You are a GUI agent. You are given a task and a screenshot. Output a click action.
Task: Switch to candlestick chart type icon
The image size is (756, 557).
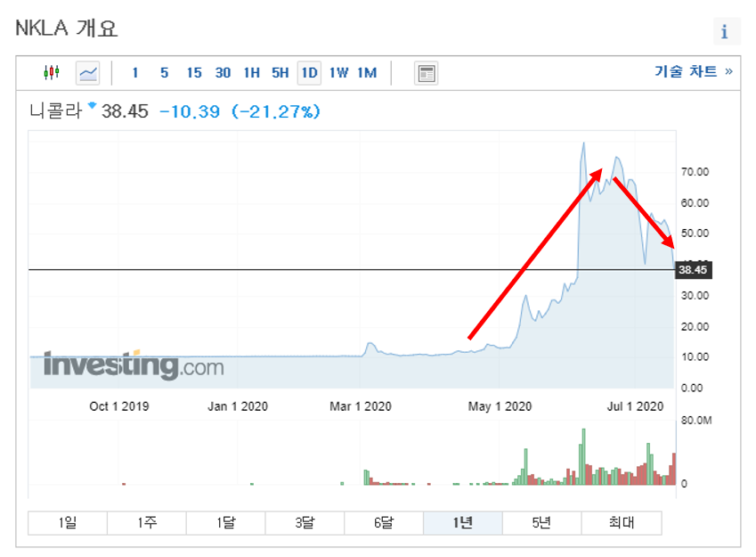[51, 73]
